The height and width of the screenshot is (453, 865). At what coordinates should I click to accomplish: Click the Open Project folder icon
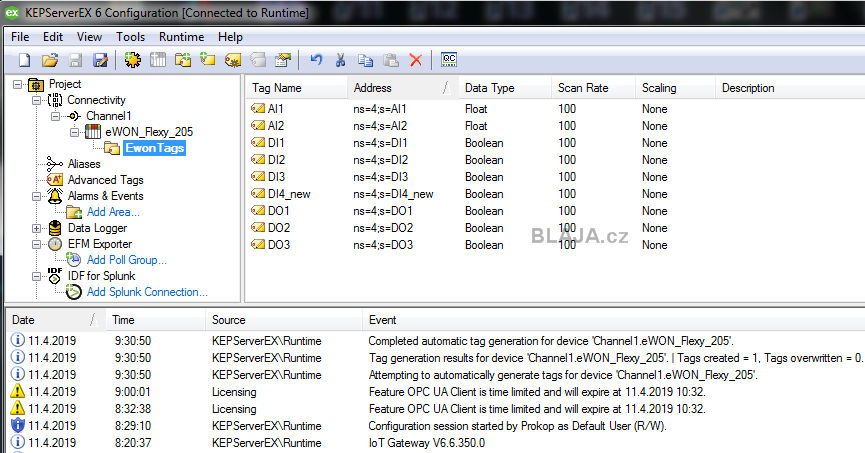(x=50, y=60)
